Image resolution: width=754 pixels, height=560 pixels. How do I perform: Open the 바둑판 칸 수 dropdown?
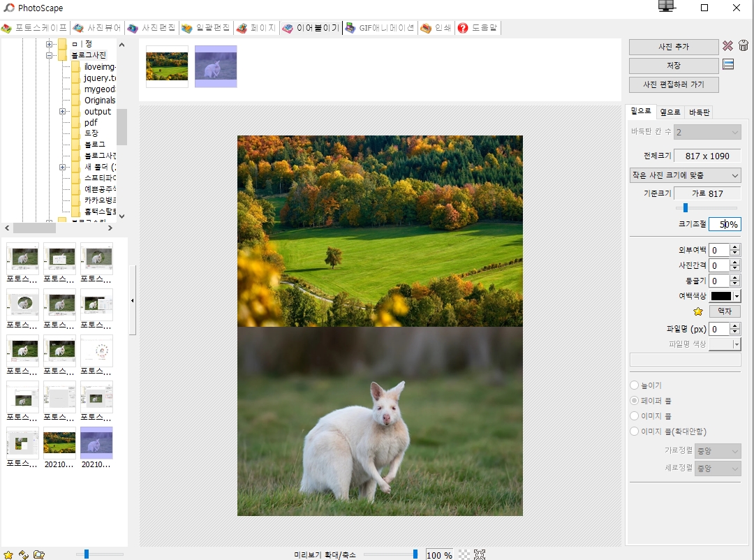[707, 132]
